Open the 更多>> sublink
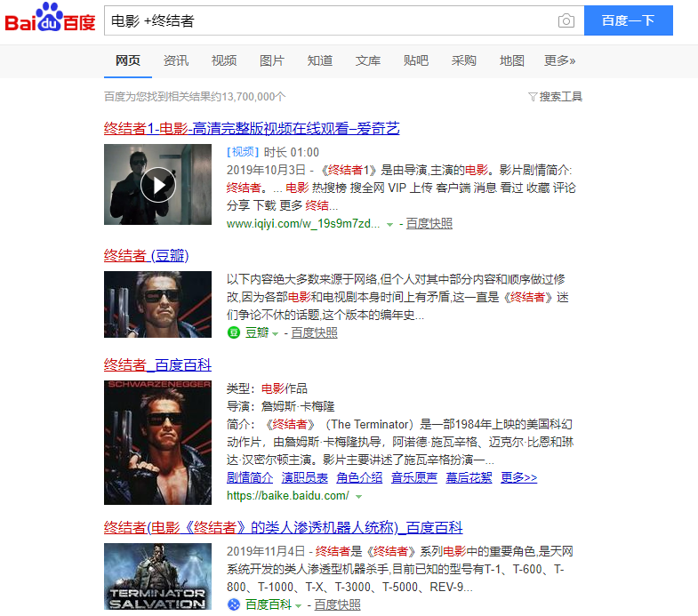 click(x=518, y=477)
